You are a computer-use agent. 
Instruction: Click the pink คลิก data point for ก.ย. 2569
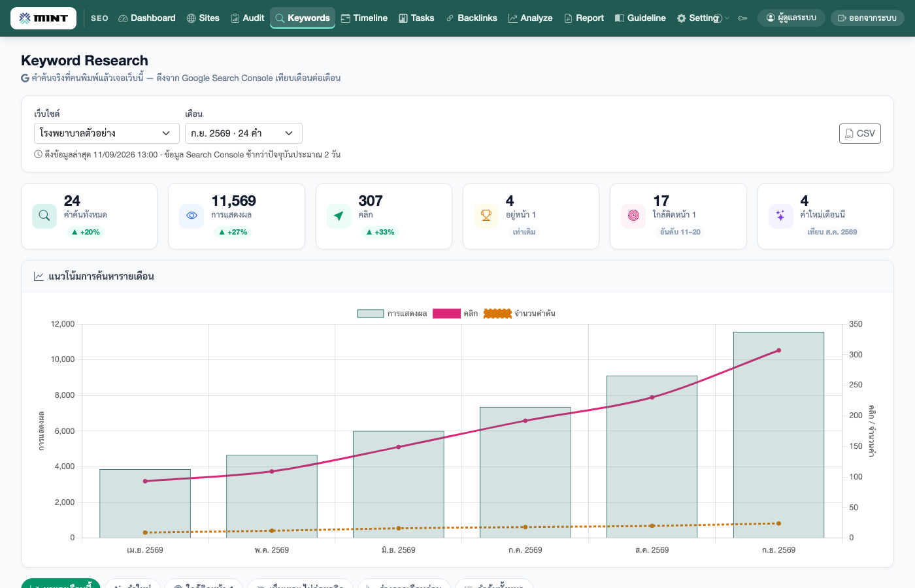[778, 351]
